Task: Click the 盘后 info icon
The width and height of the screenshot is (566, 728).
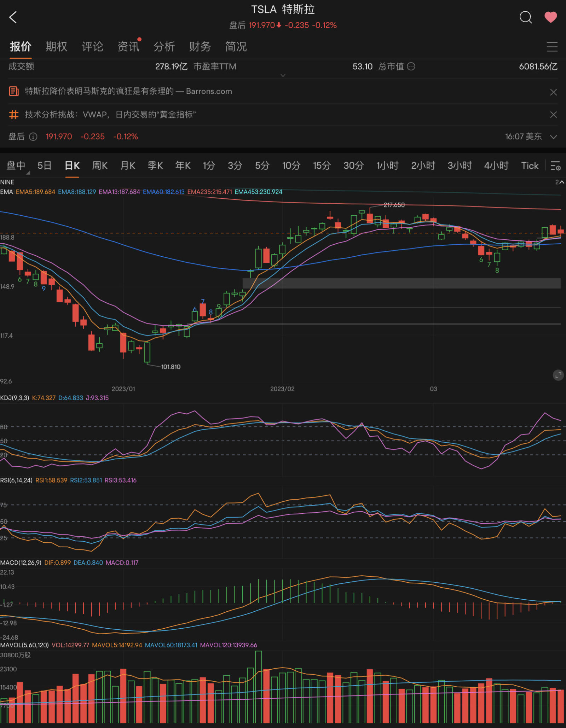Action: [33, 136]
